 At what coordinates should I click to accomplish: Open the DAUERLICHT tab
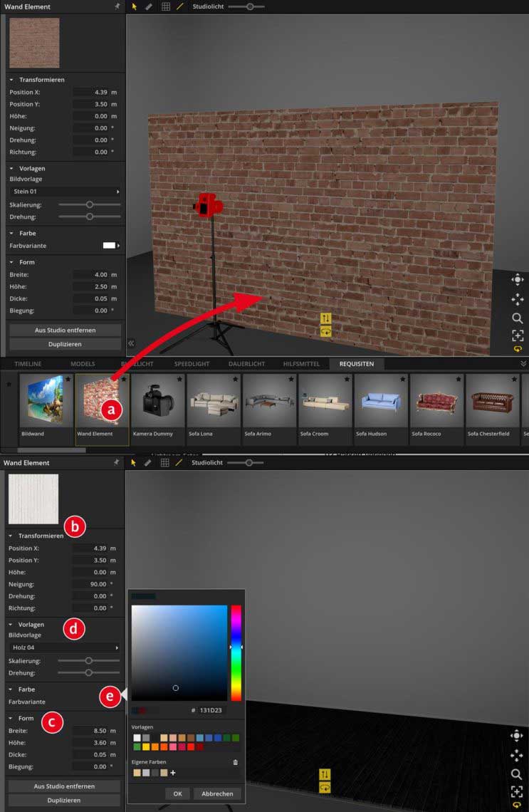[x=246, y=363]
